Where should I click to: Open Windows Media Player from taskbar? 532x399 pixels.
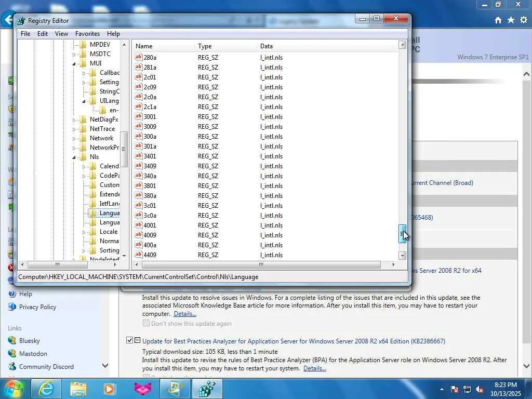(110, 389)
